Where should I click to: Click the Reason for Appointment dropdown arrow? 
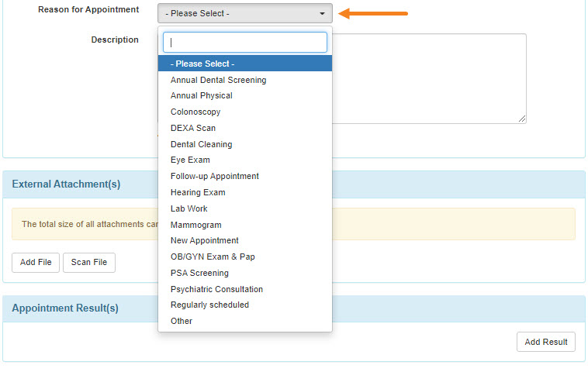coord(322,14)
